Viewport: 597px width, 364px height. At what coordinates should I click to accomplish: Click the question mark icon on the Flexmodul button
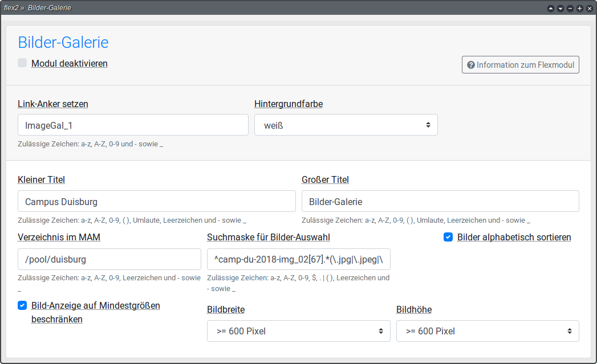[471, 65]
